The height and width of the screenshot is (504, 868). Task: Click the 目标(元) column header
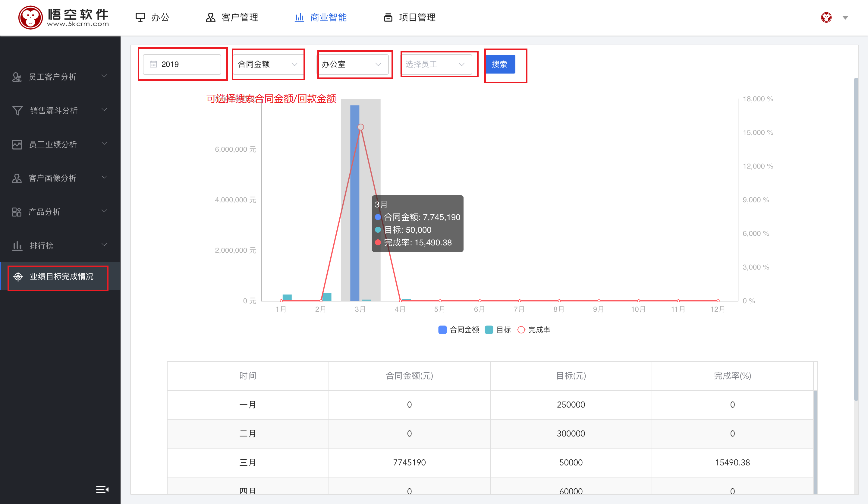point(571,376)
